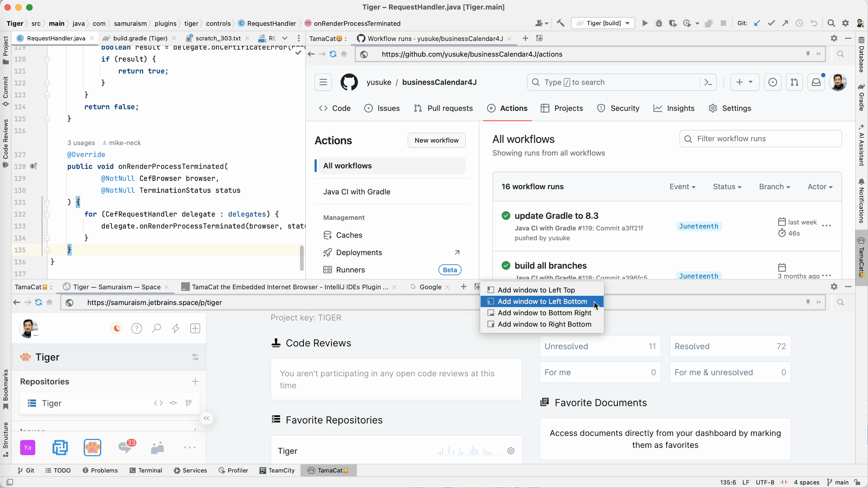Open the build all branches run

[x=550, y=266]
